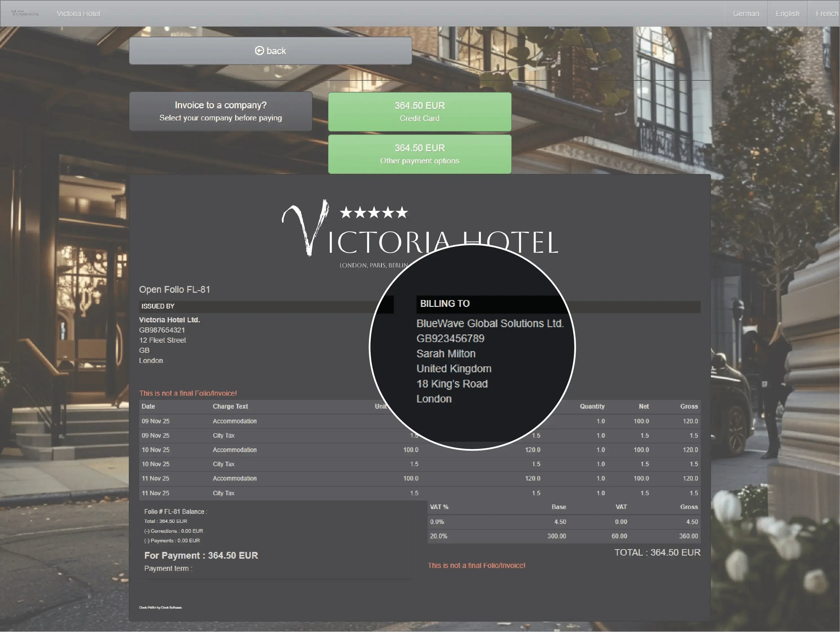The width and height of the screenshot is (840, 632).
Task: Switch language to German
Action: click(x=746, y=14)
